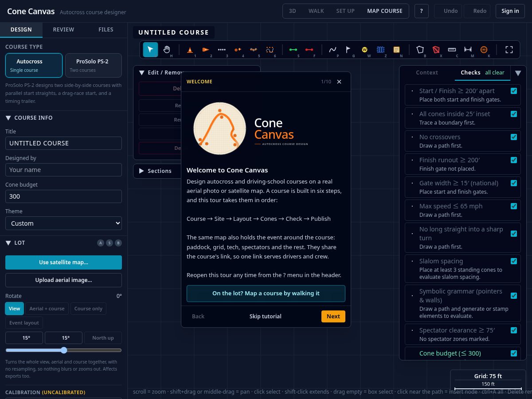Click Map a course by walking it
The width and height of the screenshot is (532, 399).
tap(266, 293)
